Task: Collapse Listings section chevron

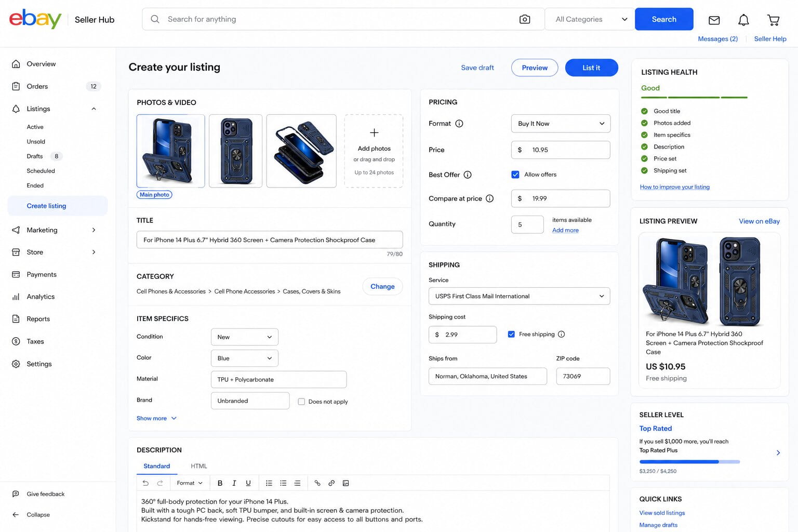Action: [94, 109]
